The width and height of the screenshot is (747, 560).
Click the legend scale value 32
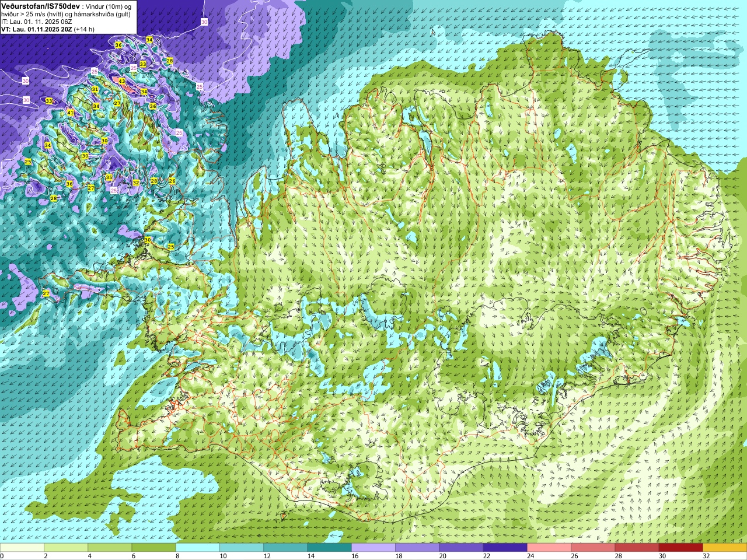[x=706, y=556]
